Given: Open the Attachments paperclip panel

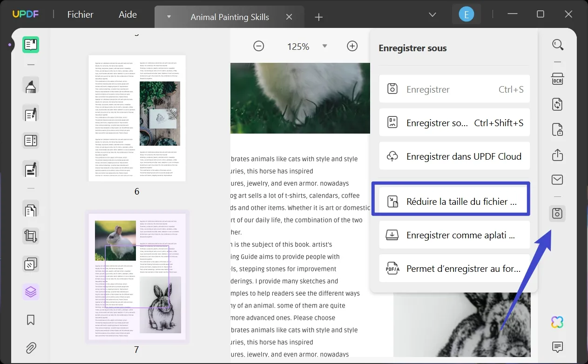Looking at the screenshot, I should tap(31, 347).
